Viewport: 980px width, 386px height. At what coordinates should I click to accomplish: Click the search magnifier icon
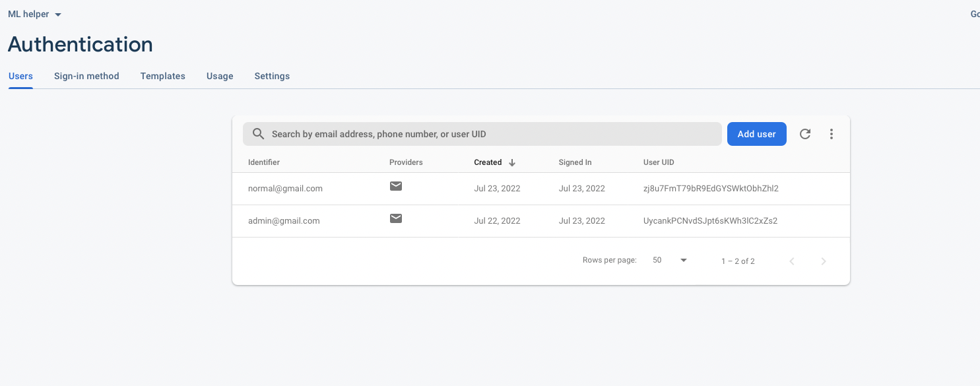258,134
